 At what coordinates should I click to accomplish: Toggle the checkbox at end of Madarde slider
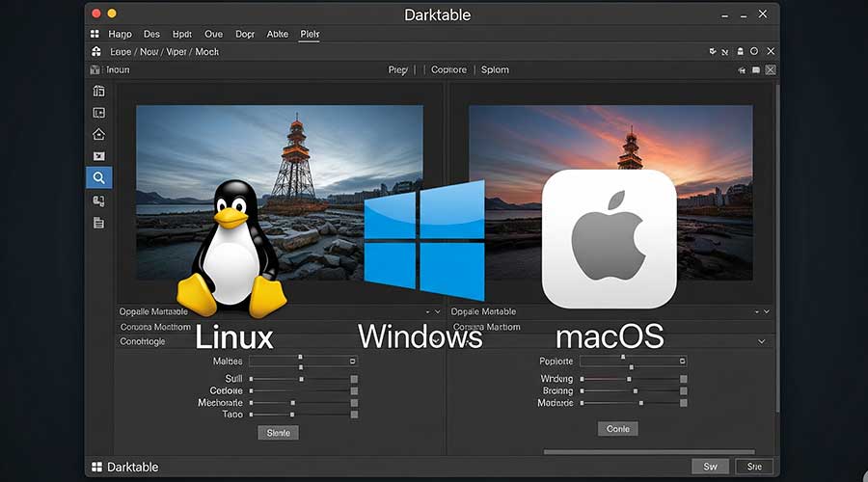point(684,403)
